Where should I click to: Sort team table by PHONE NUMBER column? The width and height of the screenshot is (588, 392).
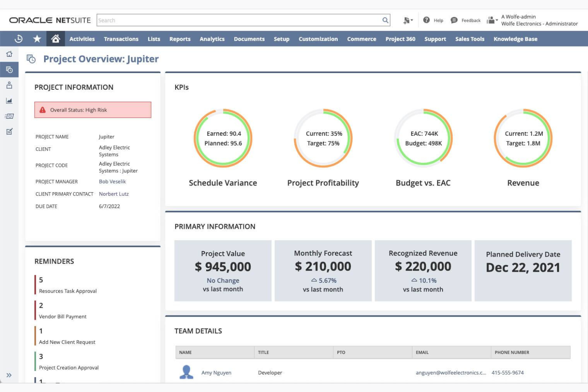pos(531,352)
